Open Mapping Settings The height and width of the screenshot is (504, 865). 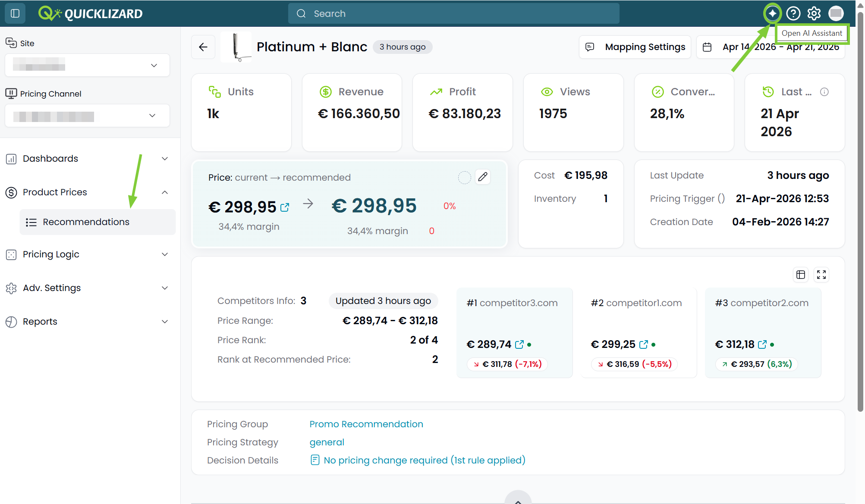coord(635,47)
